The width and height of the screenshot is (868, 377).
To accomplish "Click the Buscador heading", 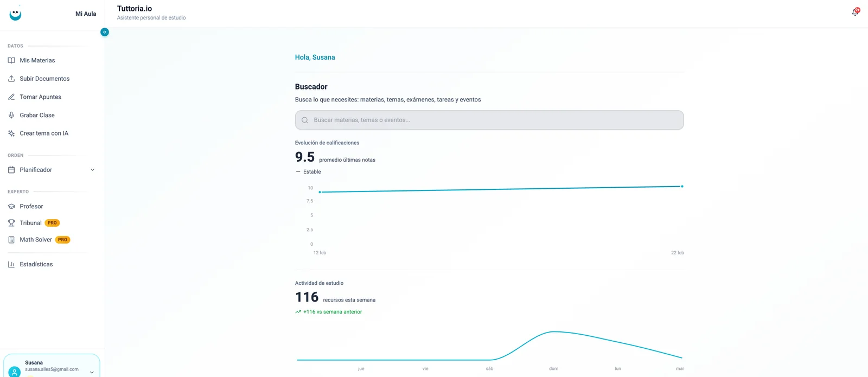I will click(x=311, y=87).
